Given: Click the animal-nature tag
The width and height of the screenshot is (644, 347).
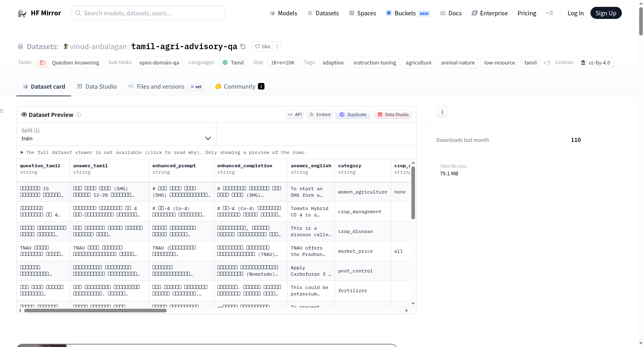Looking at the screenshot, I should tap(458, 62).
